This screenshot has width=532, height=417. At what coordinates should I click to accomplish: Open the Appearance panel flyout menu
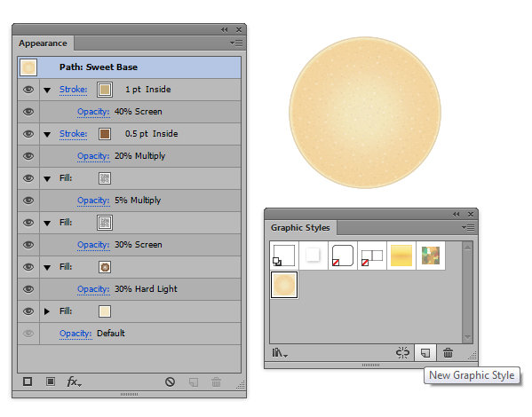[x=236, y=43]
